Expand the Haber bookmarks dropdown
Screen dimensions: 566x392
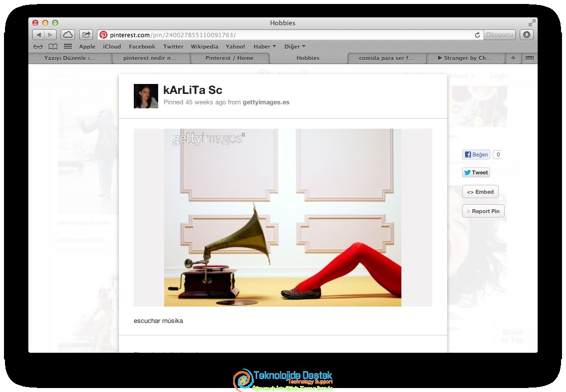(265, 47)
